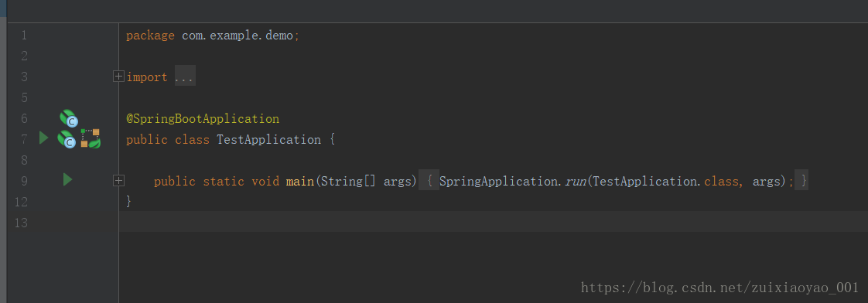Viewport: 868px width, 303px height.
Task: Click the @SpringBootApplication annotation
Action: [x=203, y=119]
